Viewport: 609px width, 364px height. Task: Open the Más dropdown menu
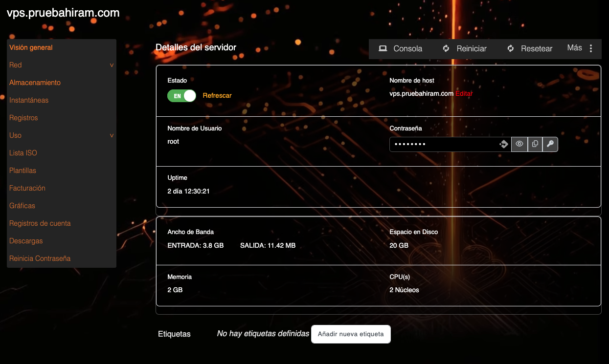pyautogui.click(x=575, y=48)
